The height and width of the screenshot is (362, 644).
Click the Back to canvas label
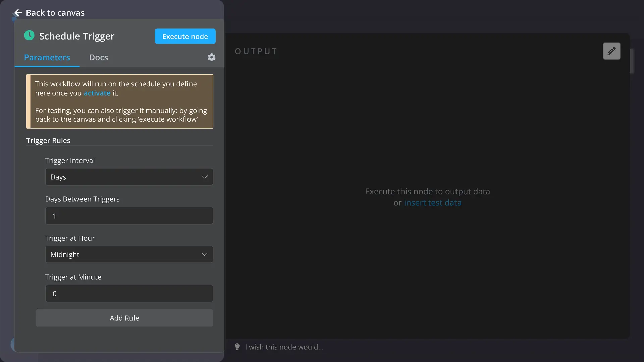(55, 13)
